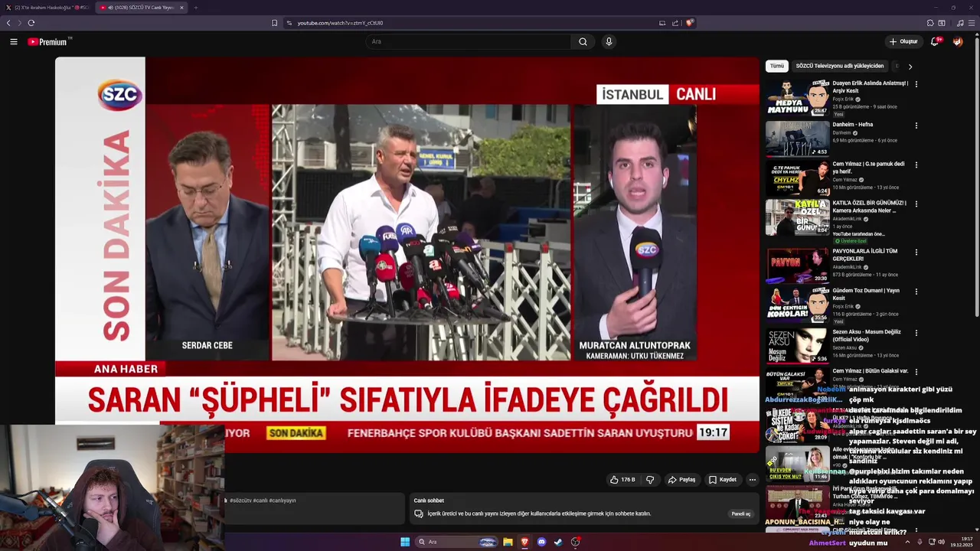Select the Tümü filter chip

click(777, 66)
